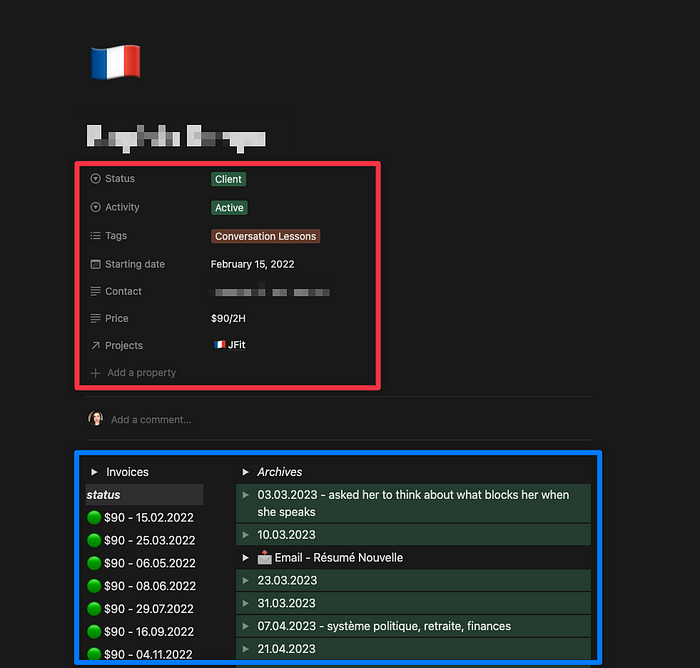This screenshot has height=668, width=700.
Task: Click the Status property select icon
Action: (95, 179)
